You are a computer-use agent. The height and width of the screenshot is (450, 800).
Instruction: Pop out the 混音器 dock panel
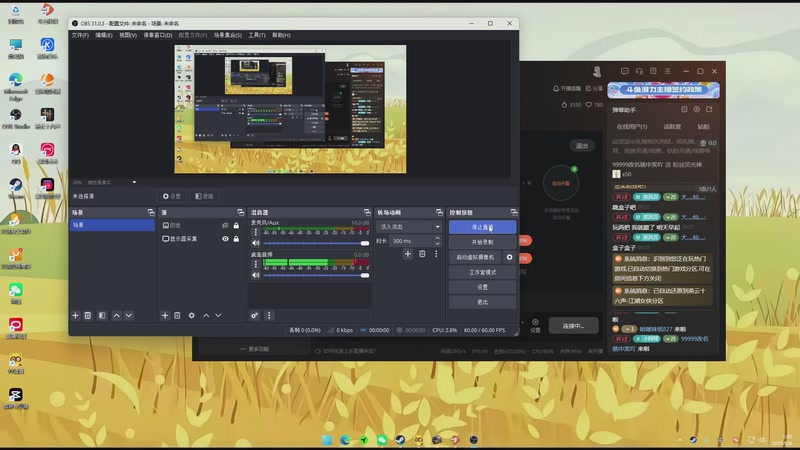point(367,212)
